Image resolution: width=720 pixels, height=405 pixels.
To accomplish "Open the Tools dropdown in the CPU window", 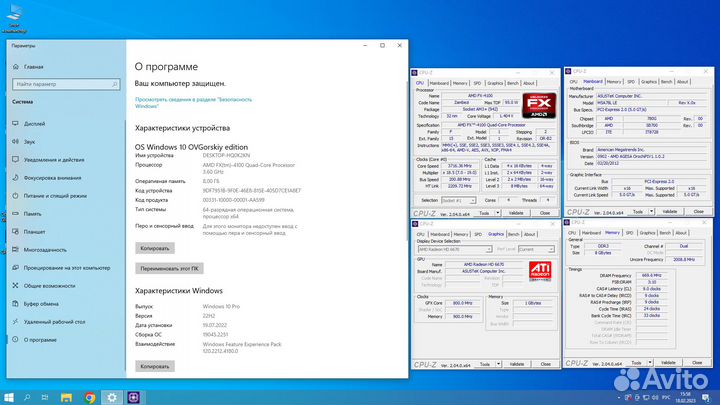I will click(488, 213).
